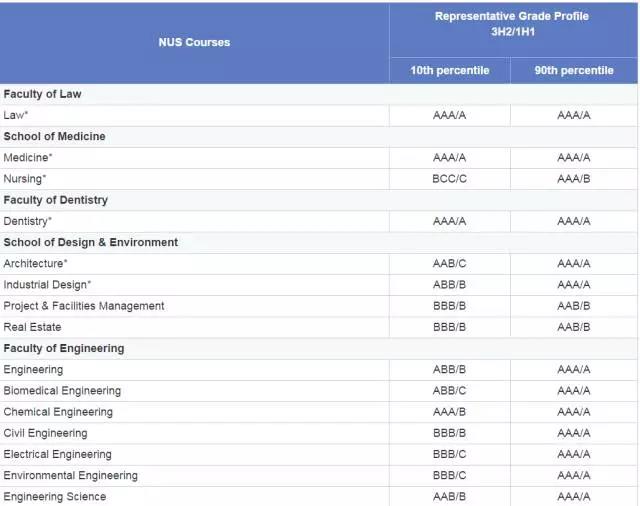640x506 pixels.
Task: Click Law's 90th percentile grade AAA/A
Action: click(x=574, y=115)
